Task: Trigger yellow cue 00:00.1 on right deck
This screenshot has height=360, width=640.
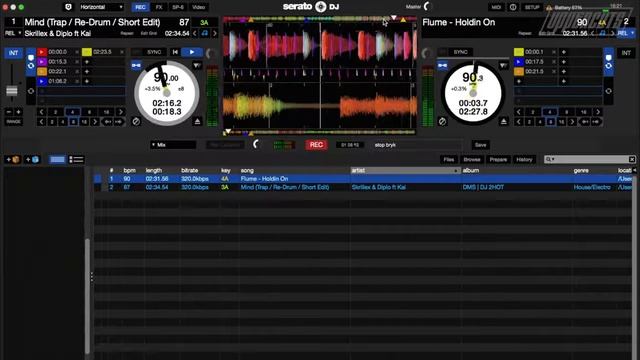Action: point(519,52)
